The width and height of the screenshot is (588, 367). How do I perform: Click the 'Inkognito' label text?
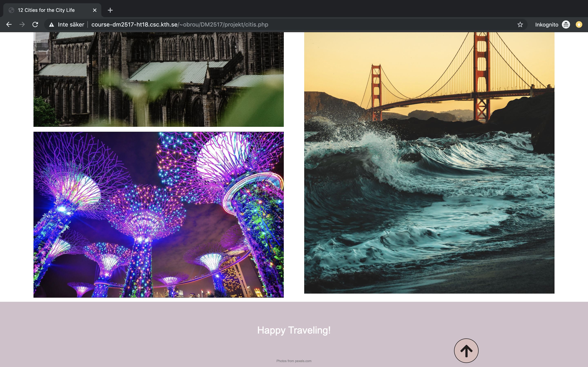546,24
